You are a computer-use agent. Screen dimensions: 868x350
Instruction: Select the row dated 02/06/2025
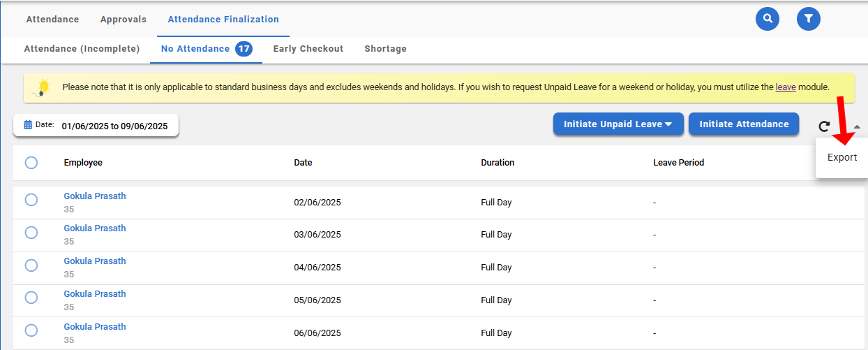point(31,200)
